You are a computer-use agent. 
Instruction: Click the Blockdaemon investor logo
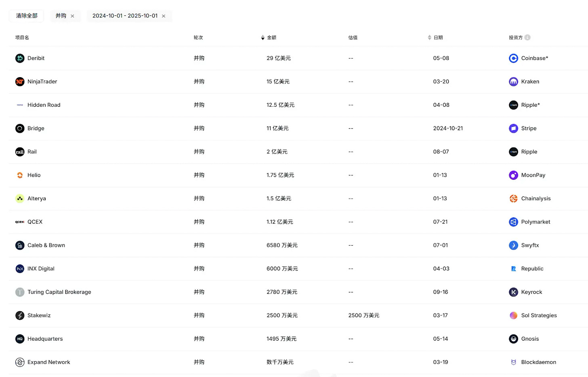pyautogui.click(x=513, y=362)
